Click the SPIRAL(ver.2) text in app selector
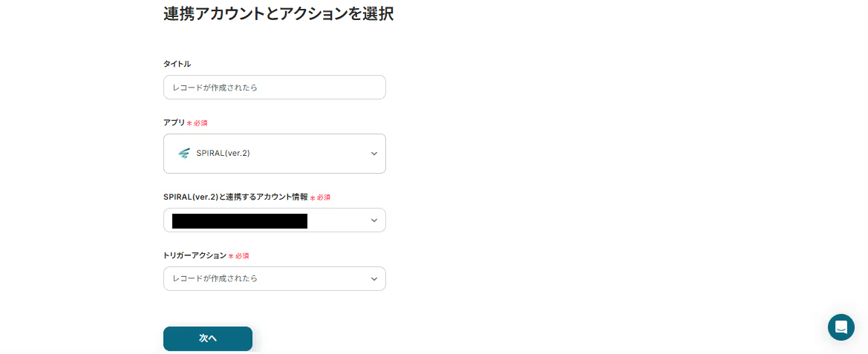 tap(223, 154)
